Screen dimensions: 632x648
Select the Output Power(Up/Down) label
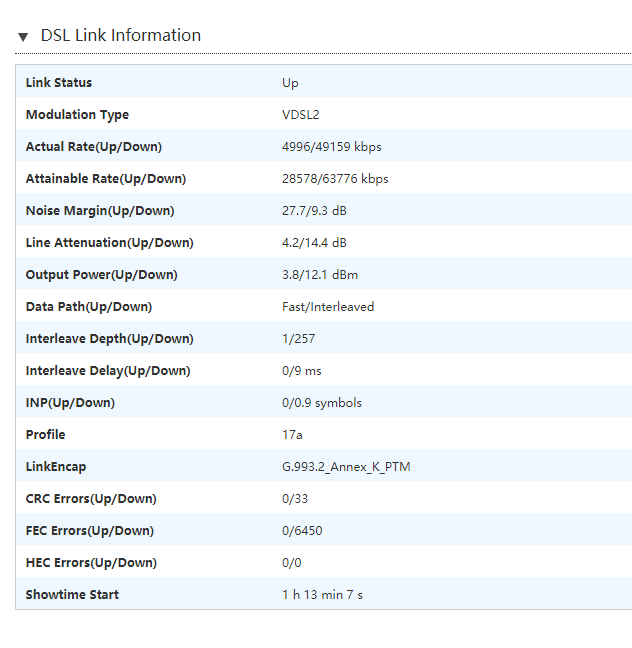click(x=101, y=275)
